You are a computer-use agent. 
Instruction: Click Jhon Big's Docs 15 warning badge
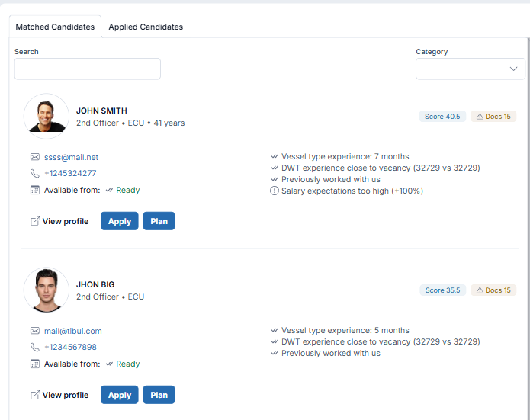pos(493,290)
